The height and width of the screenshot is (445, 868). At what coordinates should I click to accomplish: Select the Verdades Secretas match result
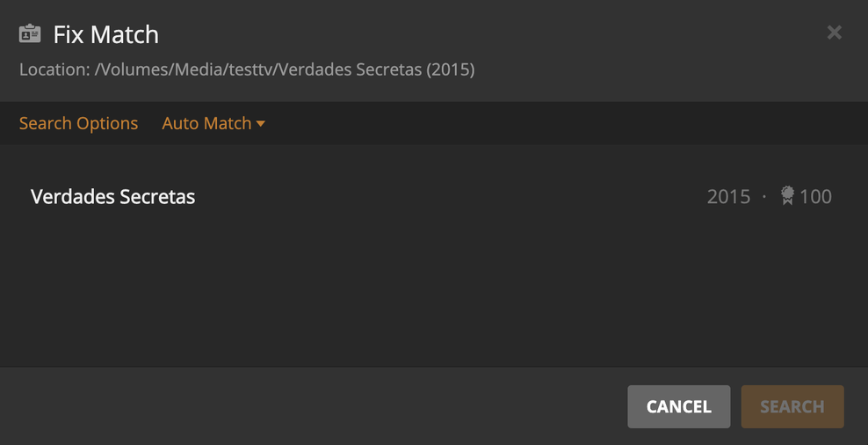(x=112, y=196)
